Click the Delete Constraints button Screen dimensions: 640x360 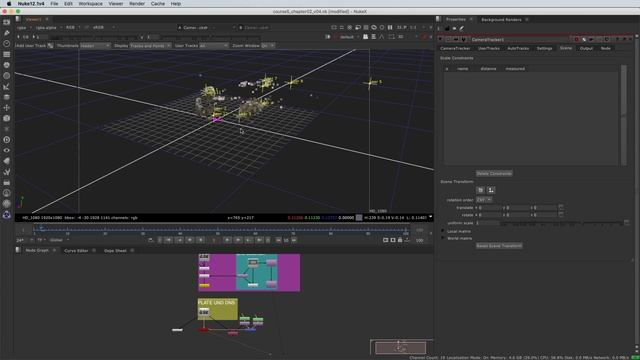[x=494, y=173]
